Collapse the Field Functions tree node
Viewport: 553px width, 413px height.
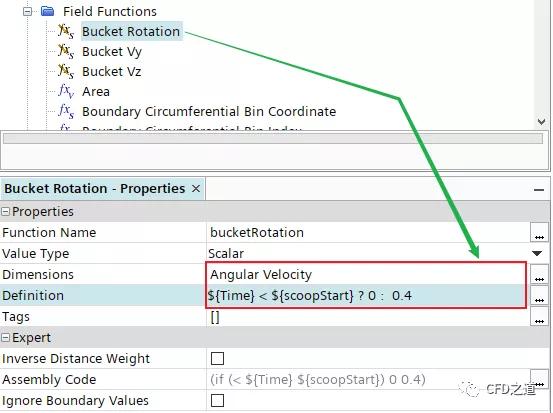point(27,12)
